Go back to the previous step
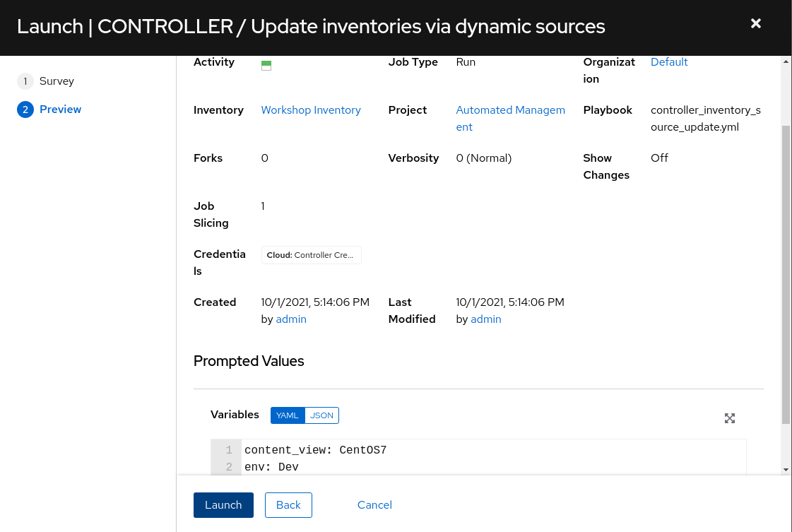 coord(288,504)
